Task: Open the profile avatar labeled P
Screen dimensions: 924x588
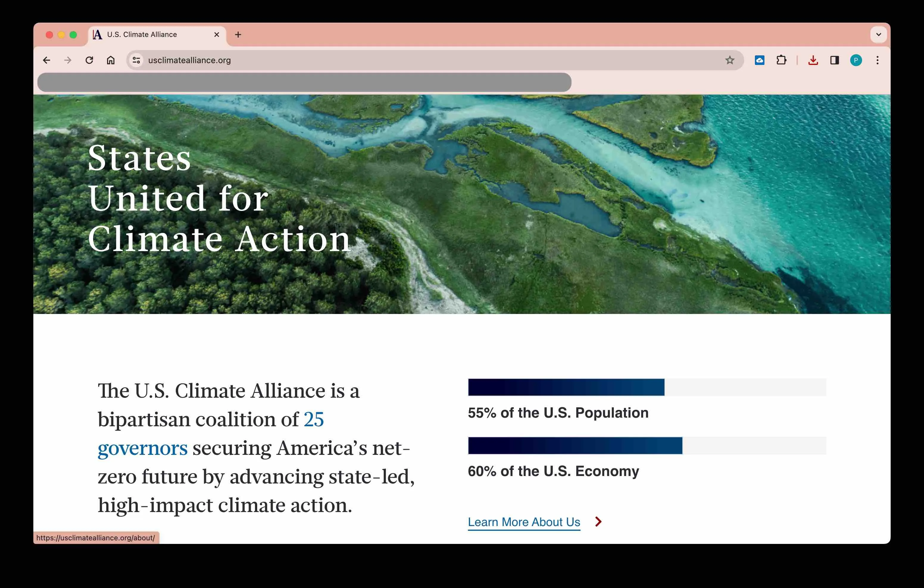Action: click(x=856, y=60)
